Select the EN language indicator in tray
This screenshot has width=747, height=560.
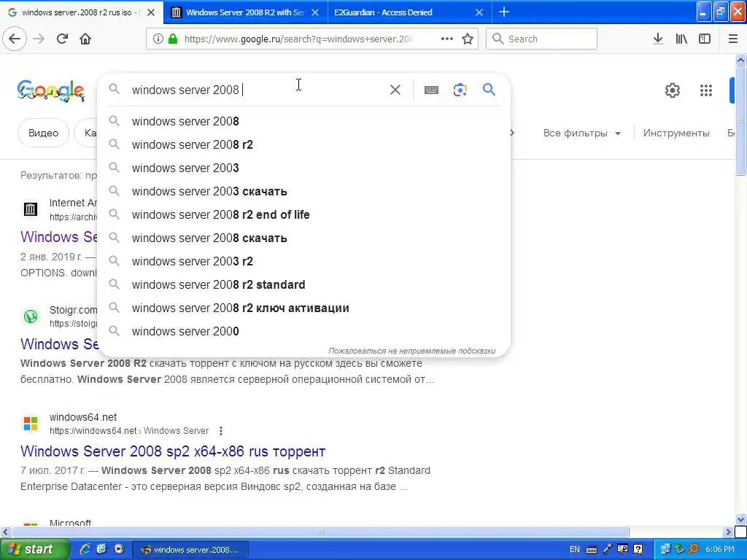[575, 549]
